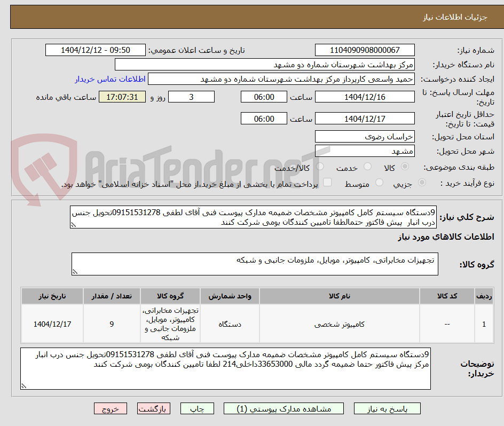The height and width of the screenshot is (426, 504).
Task: Click the request creator field 'حمید واسعی'
Action: coord(281,79)
